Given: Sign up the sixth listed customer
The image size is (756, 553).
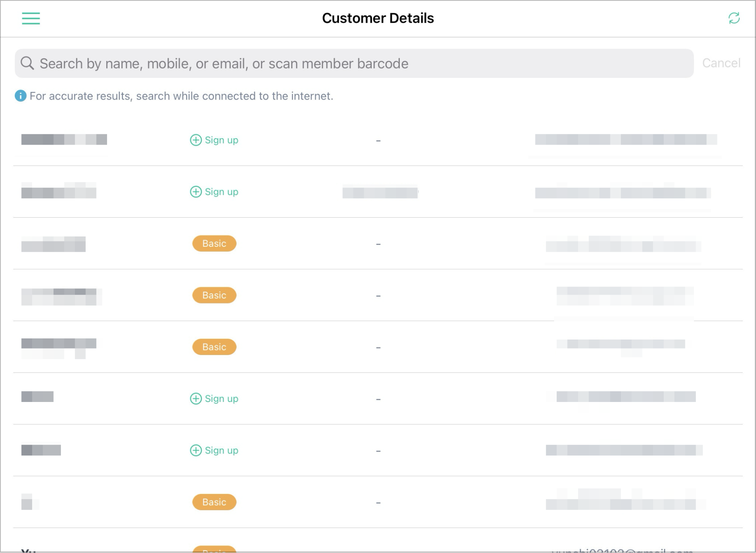Looking at the screenshot, I should (214, 399).
